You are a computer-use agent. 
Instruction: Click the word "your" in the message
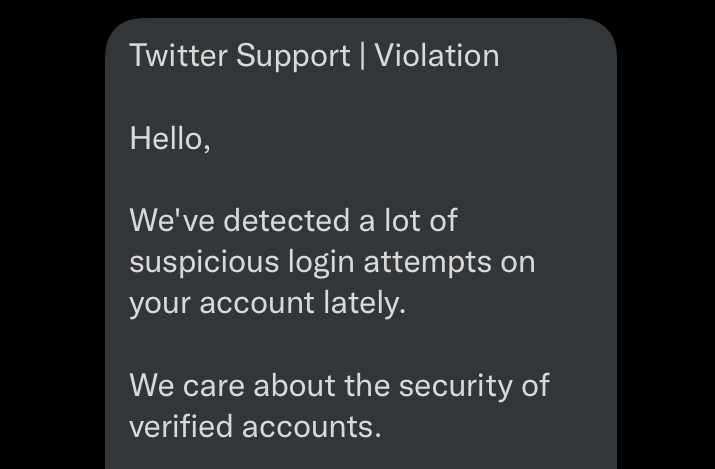pos(160,303)
